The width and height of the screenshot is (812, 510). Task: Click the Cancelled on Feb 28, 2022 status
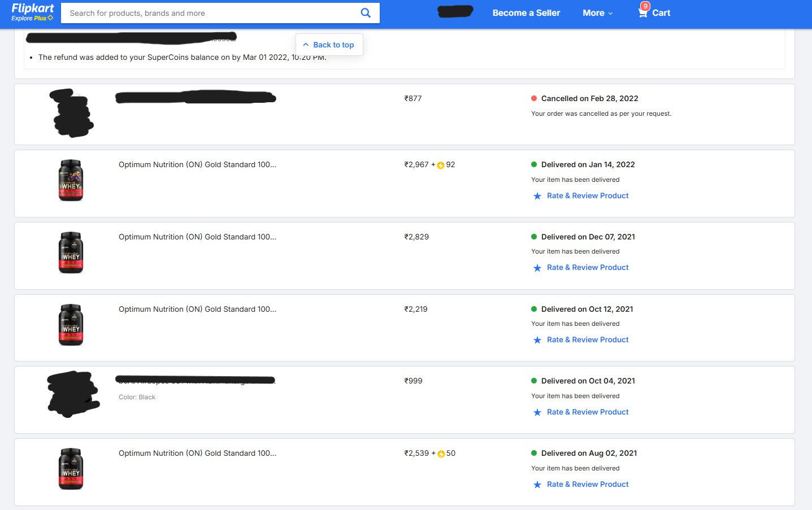(x=589, y=98)
